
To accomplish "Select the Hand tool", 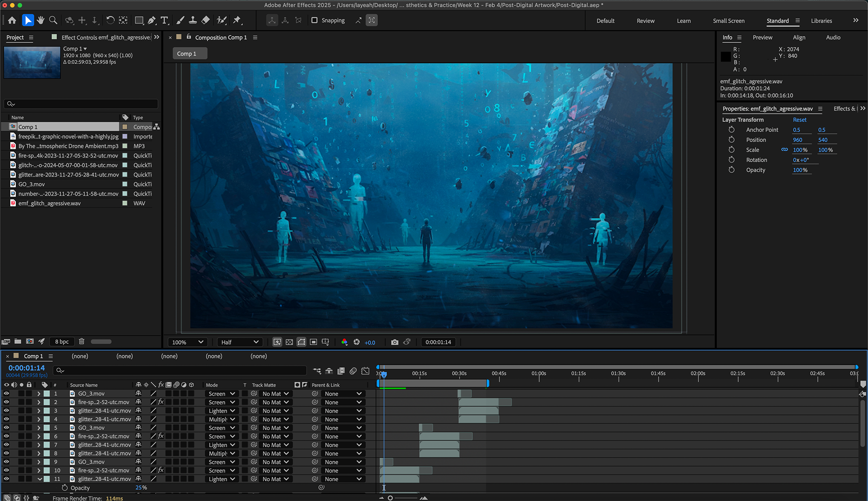I will point(41,20).
